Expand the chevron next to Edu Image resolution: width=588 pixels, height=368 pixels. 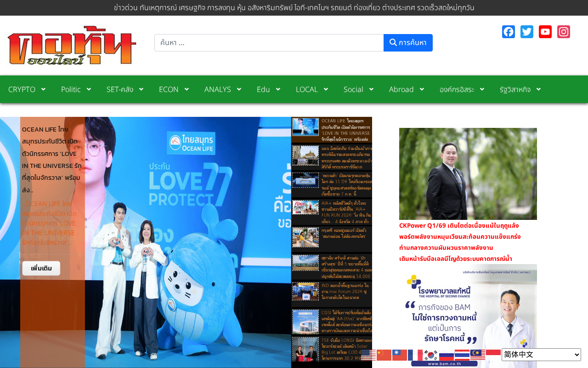click(278, 89)
